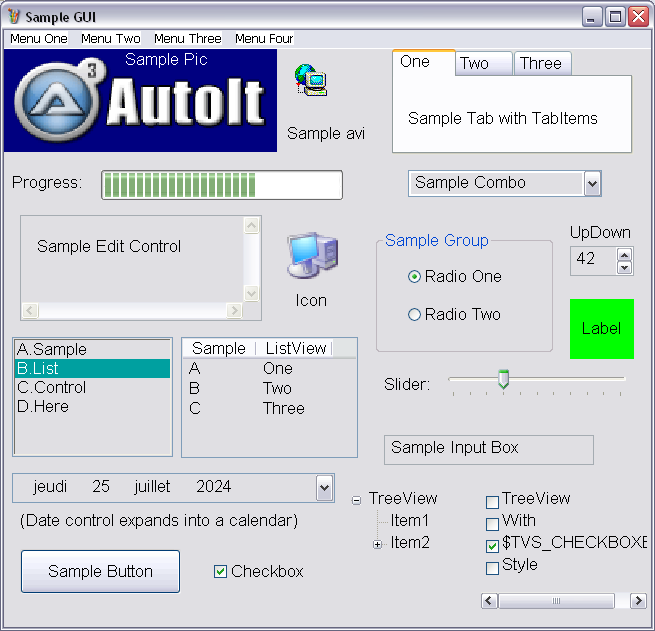Increase UpDown value with up arrow
This screenshot has height=631, width=655.
click(x=625, y=254)
